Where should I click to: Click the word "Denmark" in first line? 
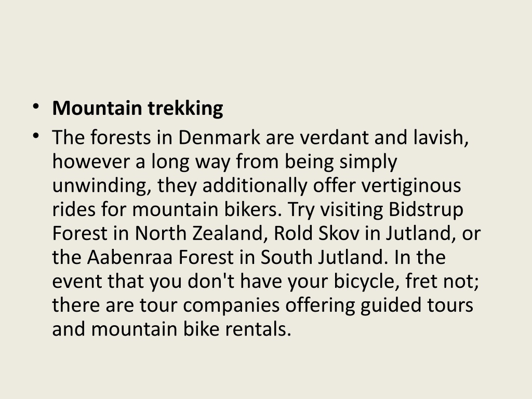click(219, 137)
